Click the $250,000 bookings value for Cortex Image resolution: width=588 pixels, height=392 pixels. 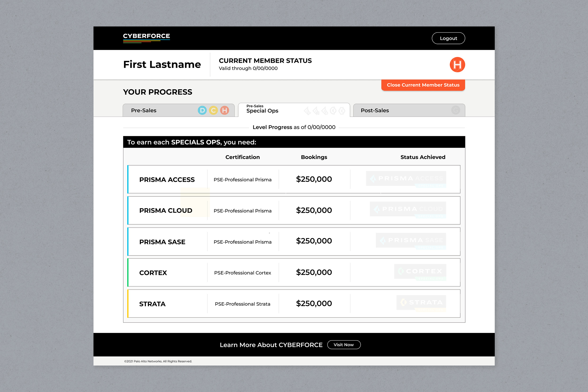click(314, 272)
